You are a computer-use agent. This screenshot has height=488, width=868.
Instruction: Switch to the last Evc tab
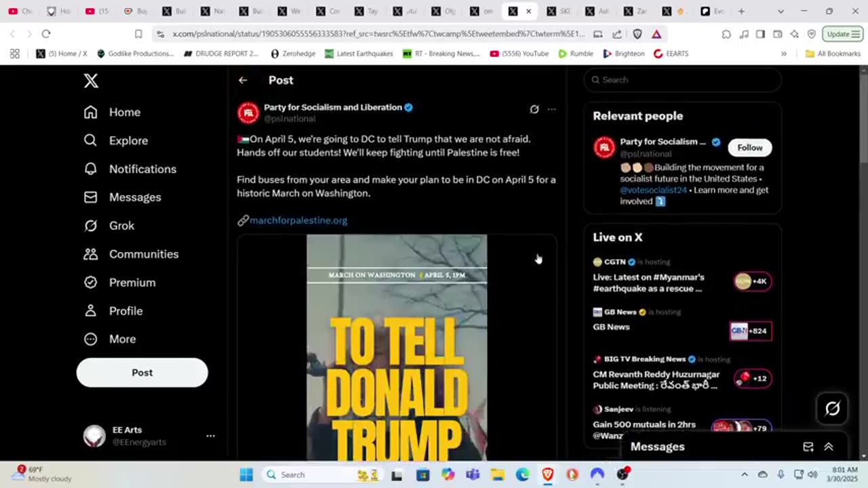pos(713,12)
